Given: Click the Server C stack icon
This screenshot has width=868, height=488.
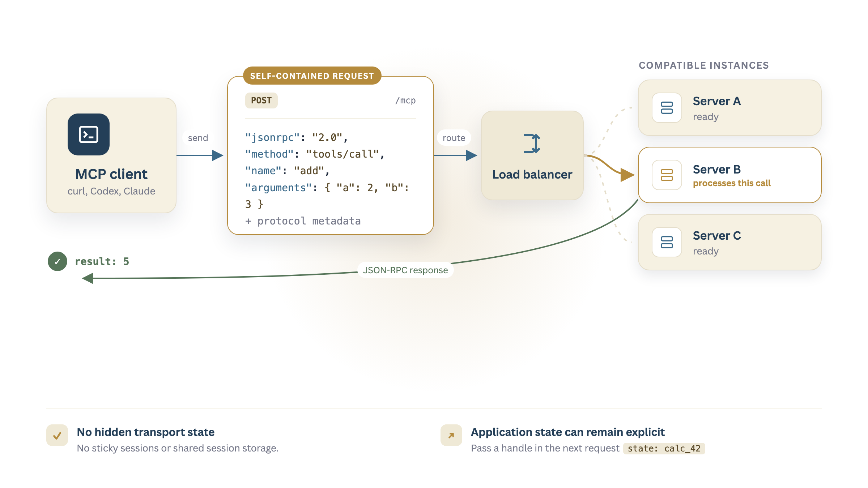Looking at the screenshot, I should click(x=667, y=242).
